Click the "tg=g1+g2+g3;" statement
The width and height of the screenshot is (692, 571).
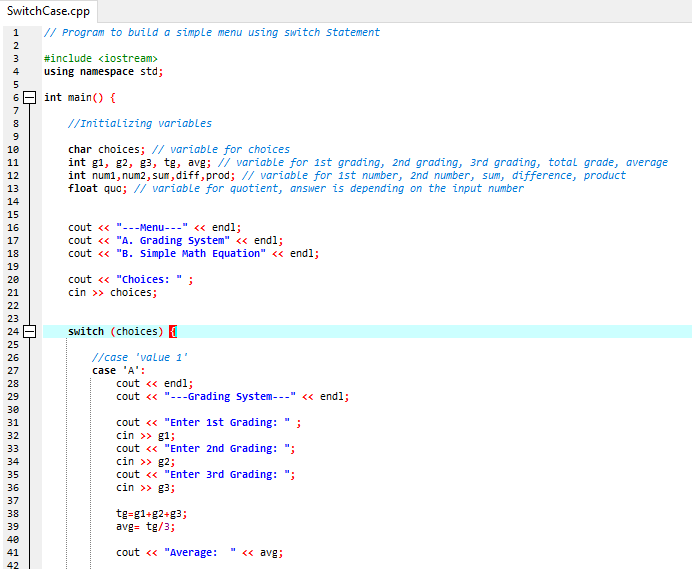[152, 514]
